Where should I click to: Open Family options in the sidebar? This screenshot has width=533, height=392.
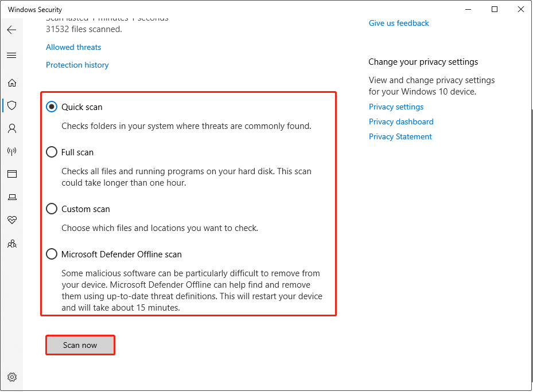(x=12, y=243)
